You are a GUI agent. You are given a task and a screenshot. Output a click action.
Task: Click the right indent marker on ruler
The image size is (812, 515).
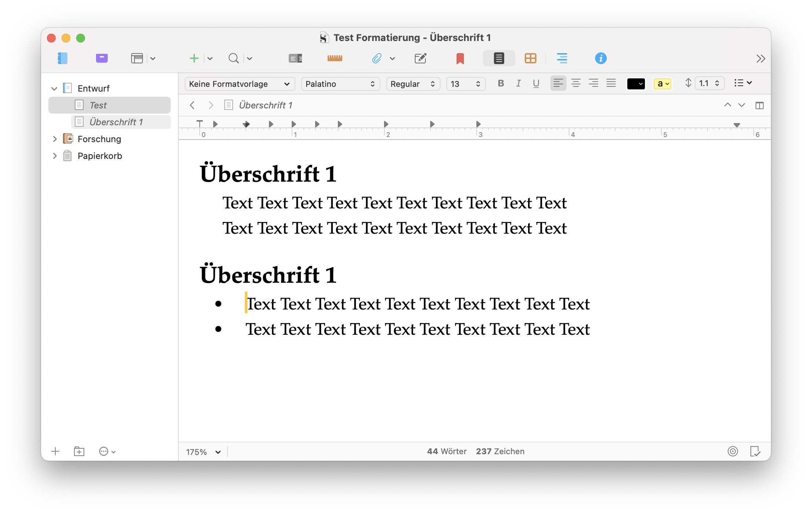pyautogui.click(x=737, y=125)
